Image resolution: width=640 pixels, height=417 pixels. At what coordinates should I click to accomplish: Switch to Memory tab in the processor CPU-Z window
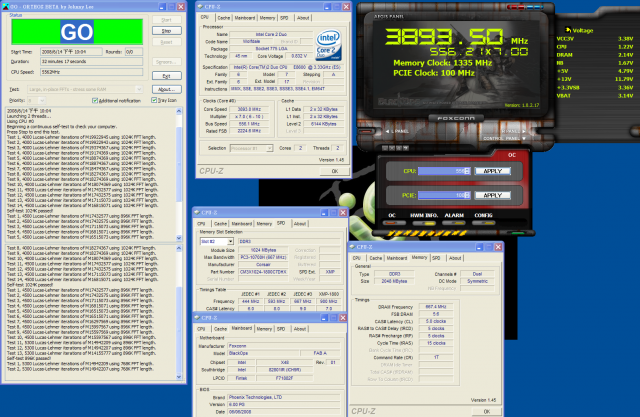267,18
